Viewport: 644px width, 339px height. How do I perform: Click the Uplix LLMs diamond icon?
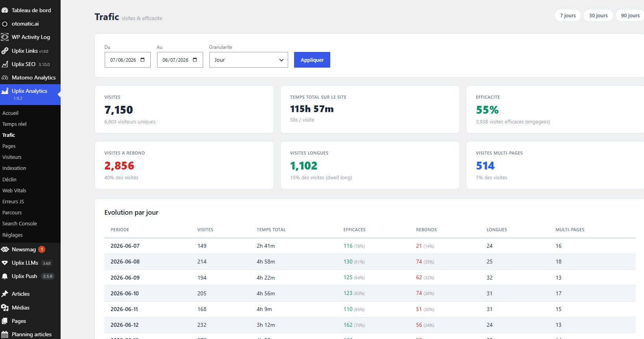coord(5,263)
